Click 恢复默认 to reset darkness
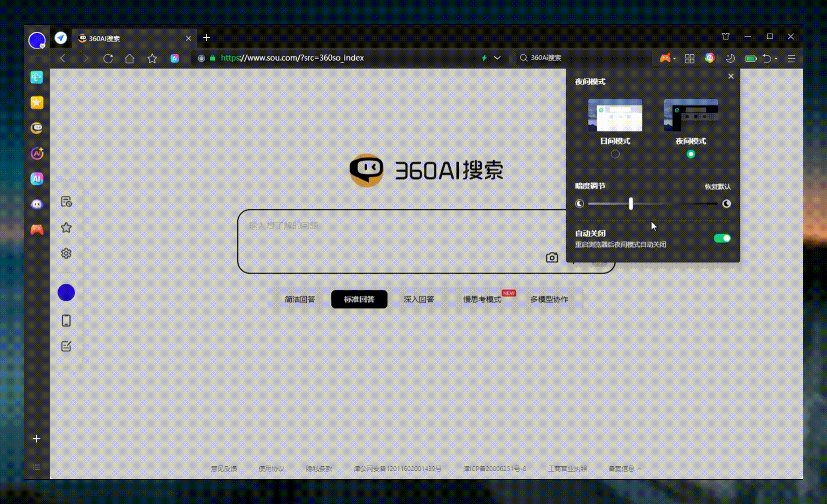 717,187
